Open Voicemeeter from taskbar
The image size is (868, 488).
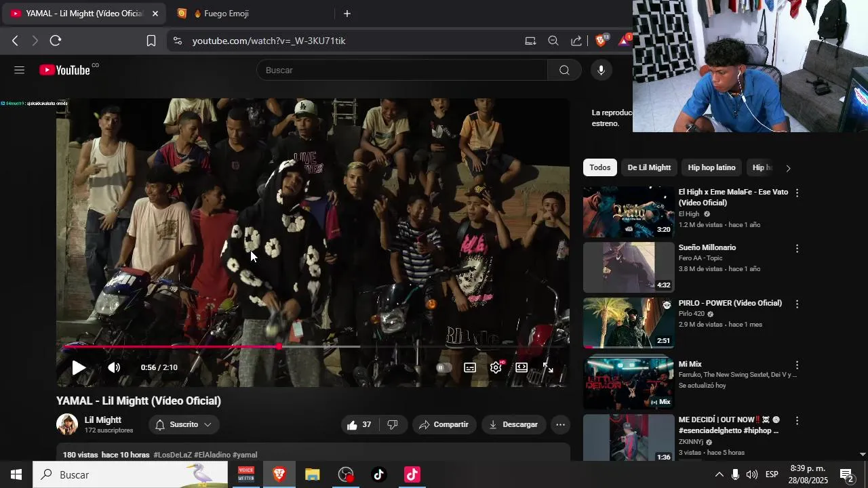point(245,474)
